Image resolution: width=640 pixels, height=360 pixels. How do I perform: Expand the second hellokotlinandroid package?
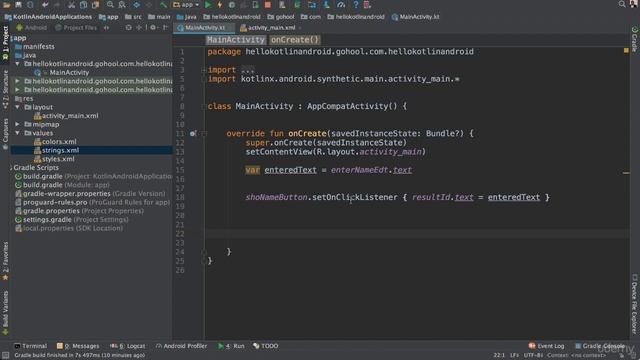coord(18,81)
